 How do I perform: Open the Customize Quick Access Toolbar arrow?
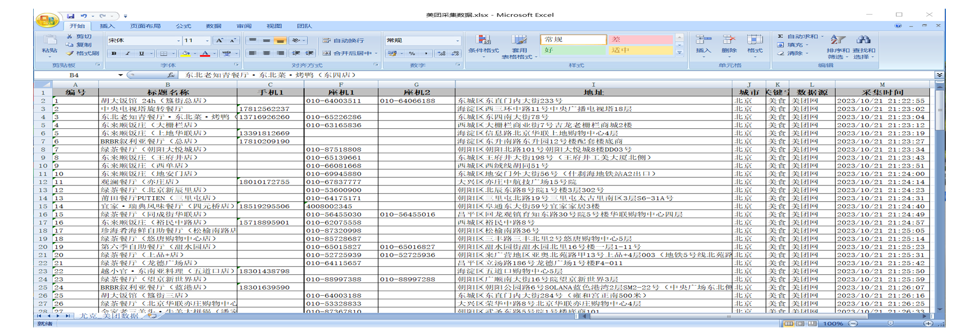coord(126,16)
